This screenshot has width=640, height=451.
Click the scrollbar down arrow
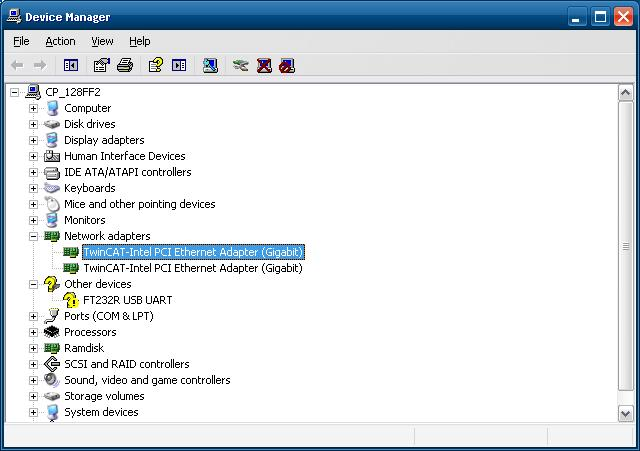point(625,413)
